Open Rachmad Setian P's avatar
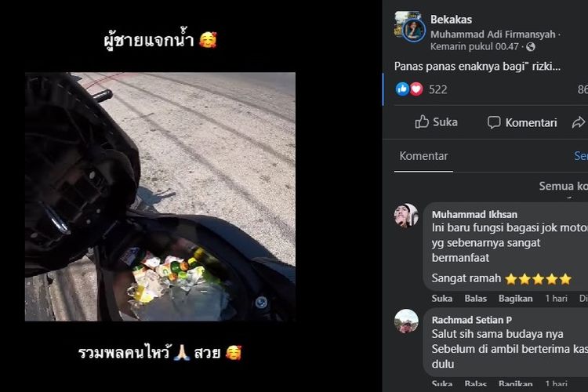 tap(406, 321)
